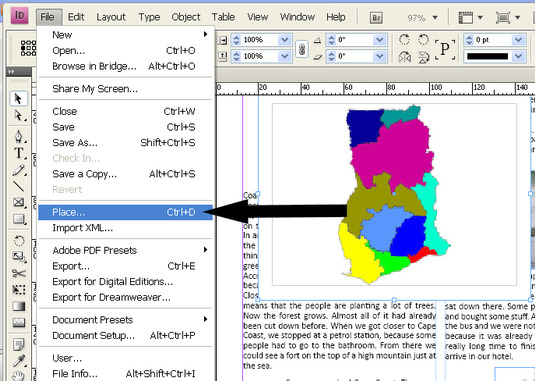
Task: Expand toolbox with double-arrow toggle
Action: (x=12, y=72)
